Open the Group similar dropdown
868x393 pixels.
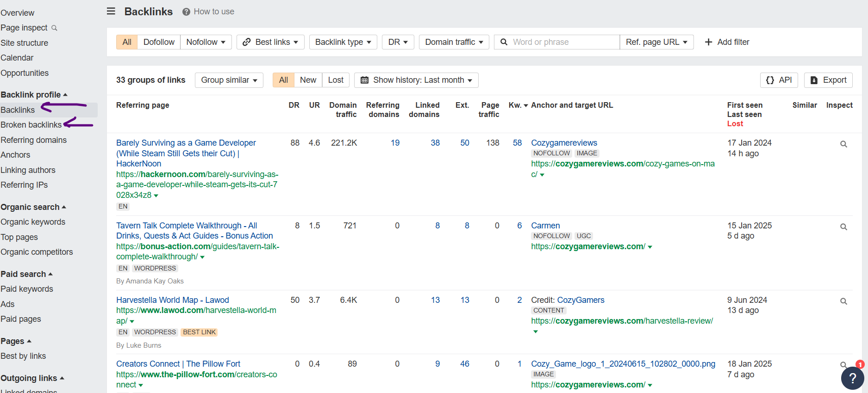point(229,80)
